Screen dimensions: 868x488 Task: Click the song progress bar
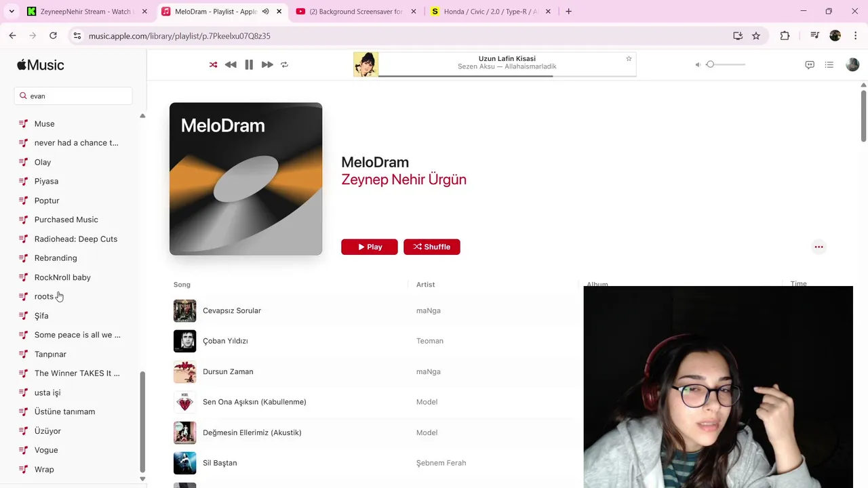pyautogui.click(x=507, y=76)
